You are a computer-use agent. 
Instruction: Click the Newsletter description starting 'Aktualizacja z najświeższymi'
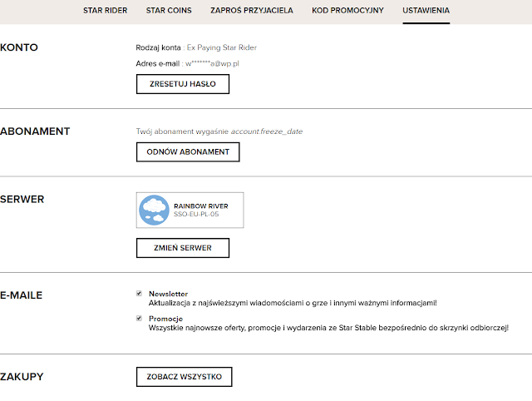click(x=293, y=303)
